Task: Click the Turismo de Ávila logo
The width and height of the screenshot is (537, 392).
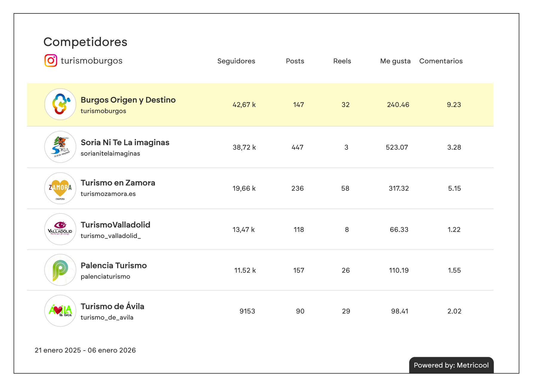Action: (60, 311)
